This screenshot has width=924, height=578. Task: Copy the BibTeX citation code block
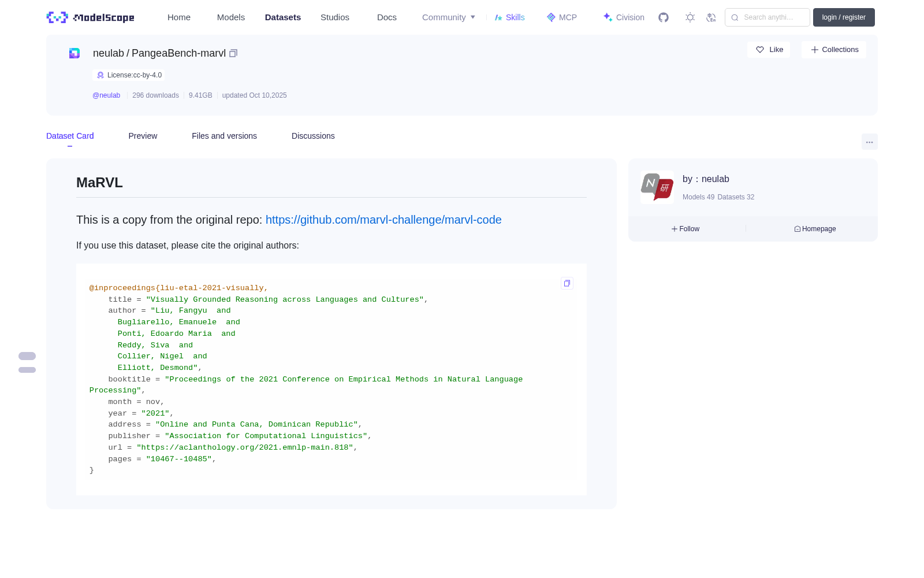click(567, 283)
